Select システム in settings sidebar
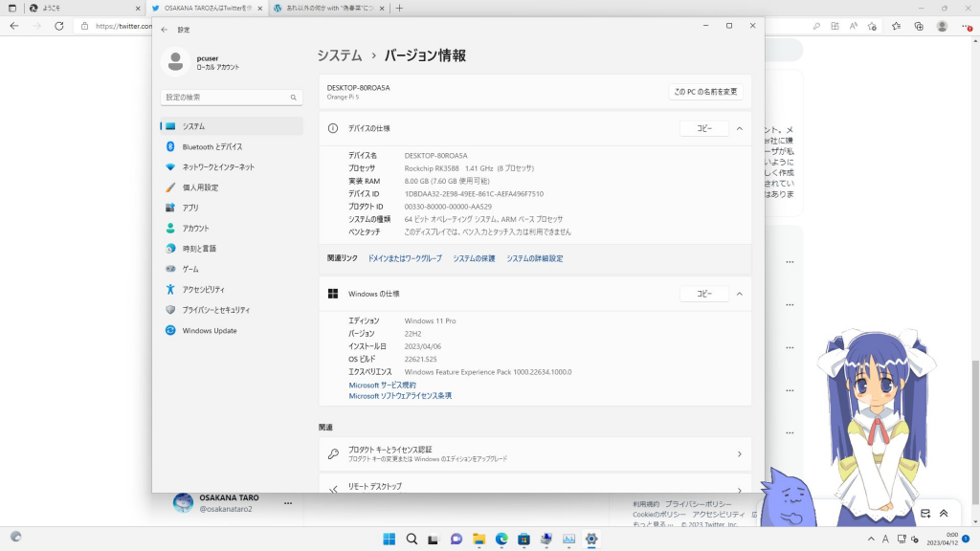This screenshot has width=980, height=551. [232, 126]
